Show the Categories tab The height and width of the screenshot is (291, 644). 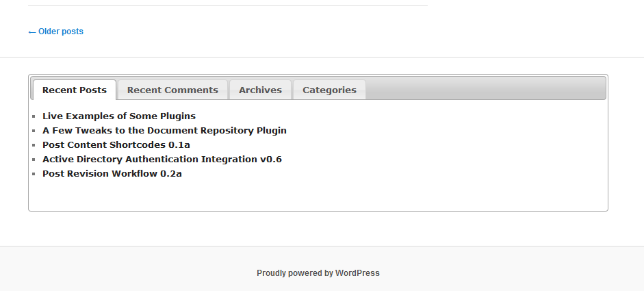point(329,90)
